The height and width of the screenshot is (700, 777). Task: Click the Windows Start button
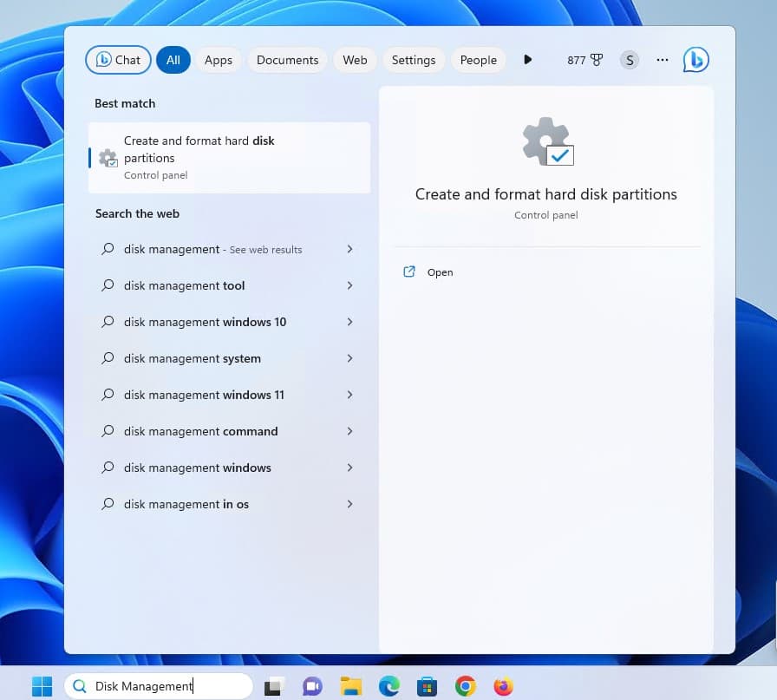point(42,686)
